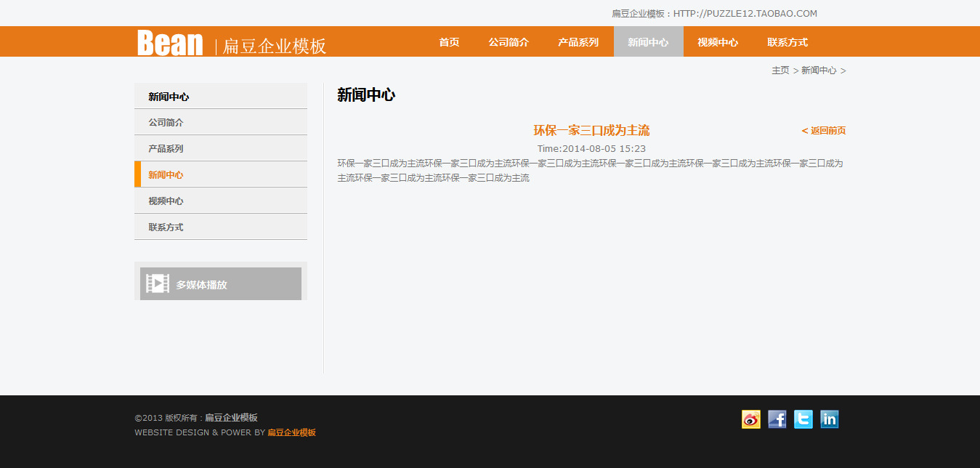Select the 新闻中心 top navigation tab
This screenshot has height=468, width=980.
648,42
